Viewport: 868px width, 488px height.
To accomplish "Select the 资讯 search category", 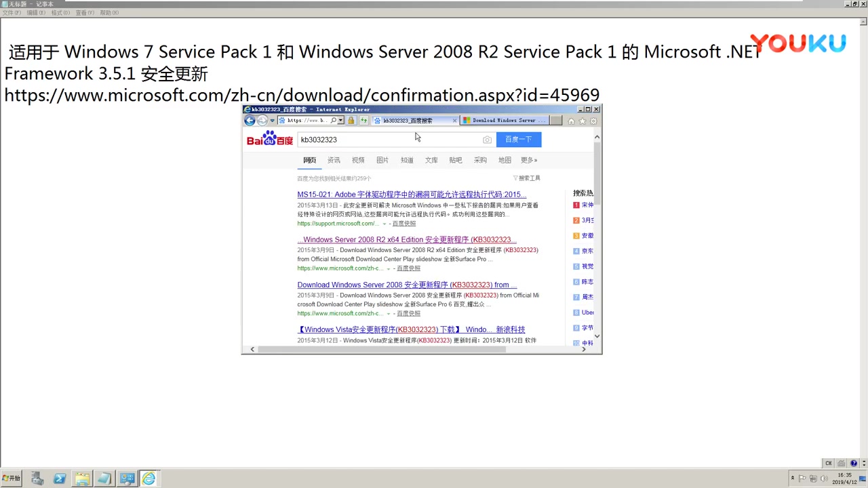I will point(334,160).
